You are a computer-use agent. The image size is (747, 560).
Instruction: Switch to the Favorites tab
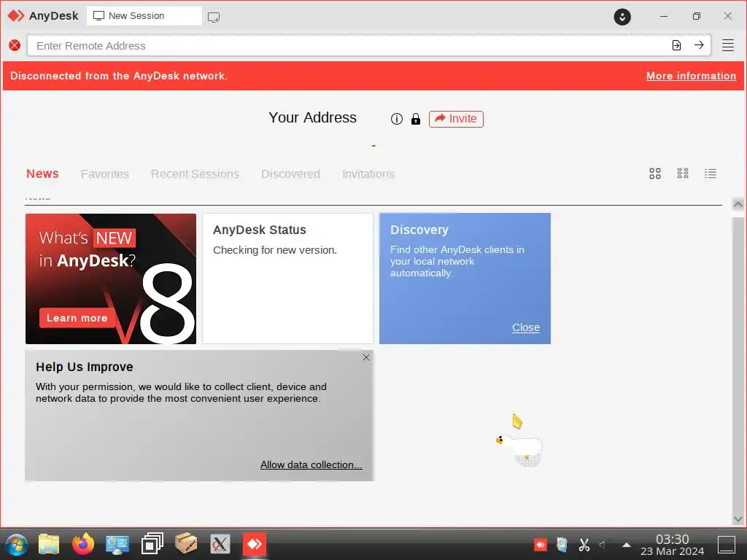click(105, 174)
